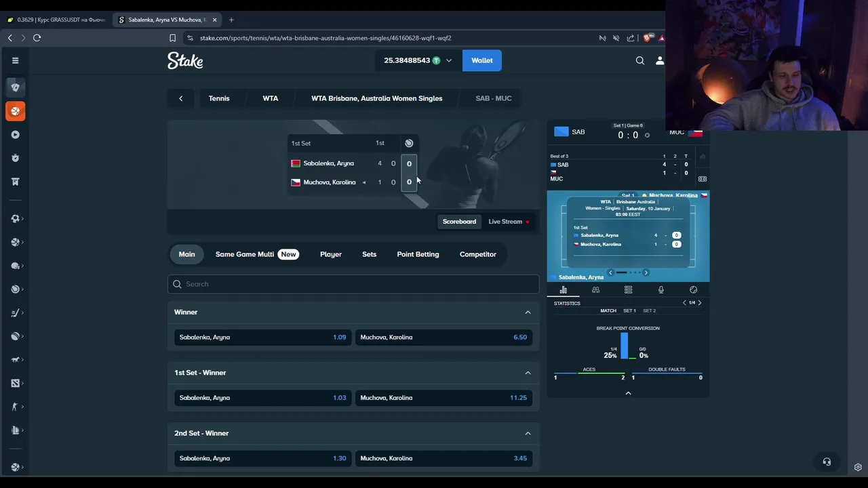The height and width of the screenshot is (488, 868).
Task: Bet on Muchova to win at 6.50
Action: 443,337
